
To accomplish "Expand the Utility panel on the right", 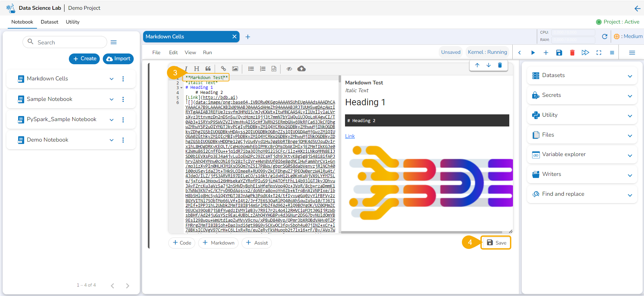I will [630, 116].
